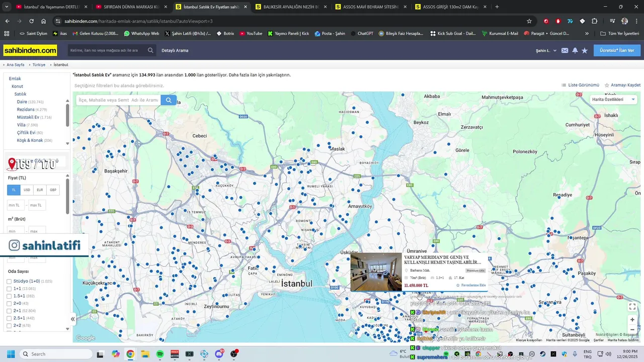Check the 2.5+1 room option

9,318
